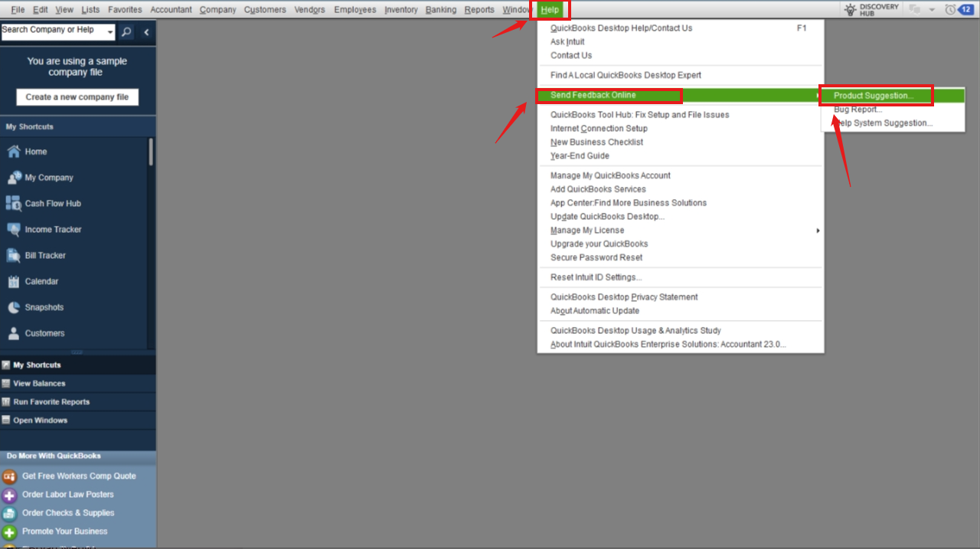Open the File menu

[18, 10]
